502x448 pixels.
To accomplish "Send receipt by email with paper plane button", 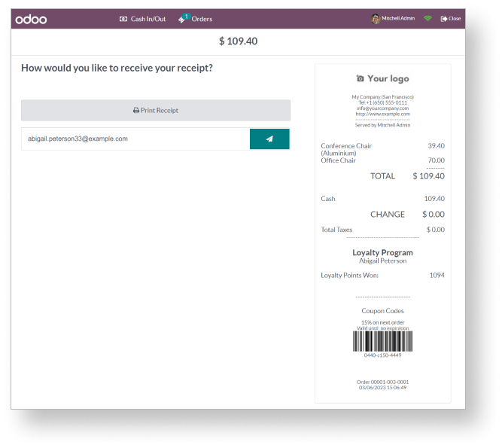I will [x=269, y=139].
